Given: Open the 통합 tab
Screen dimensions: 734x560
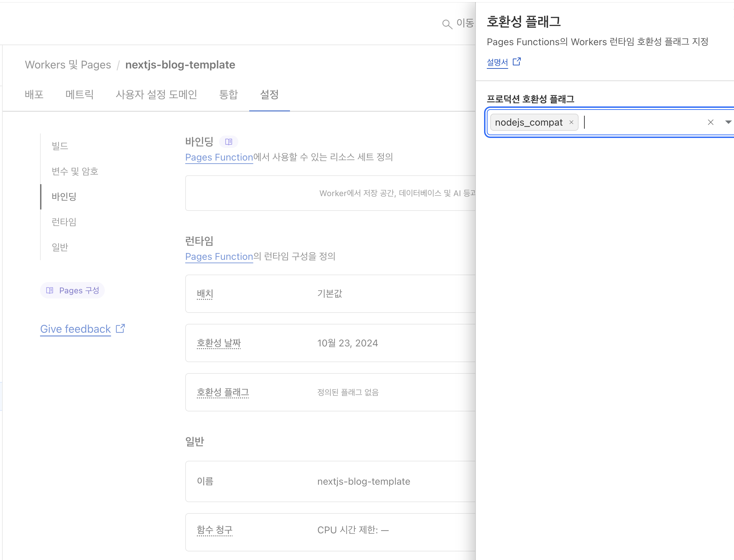Looking at the screenshot, I should tap(228, 94).
